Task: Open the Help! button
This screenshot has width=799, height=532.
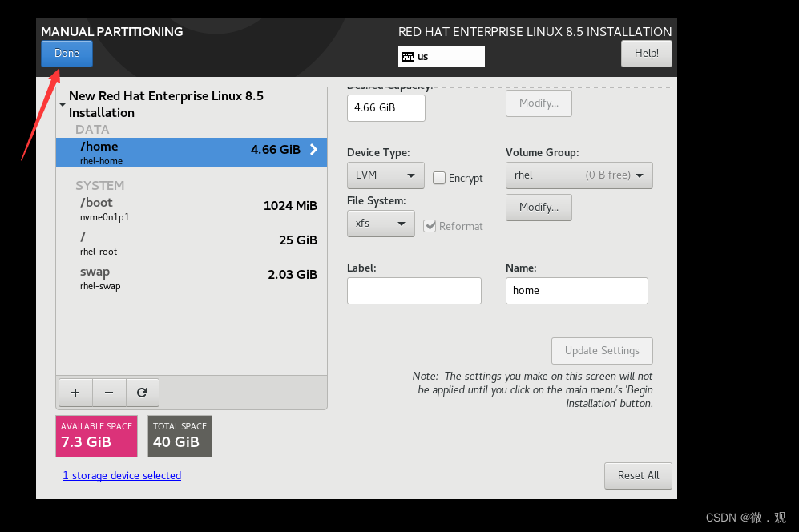Action: (x=646, y=54)
